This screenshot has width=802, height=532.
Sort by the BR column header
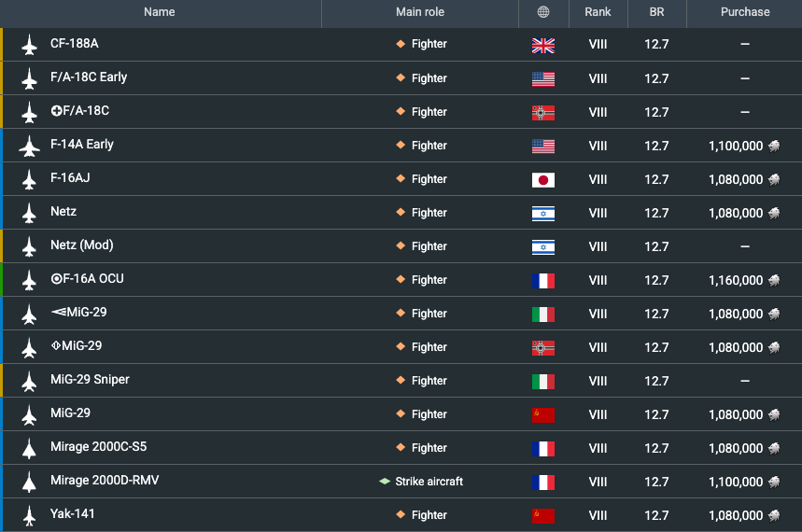click(x=656, y=12)
